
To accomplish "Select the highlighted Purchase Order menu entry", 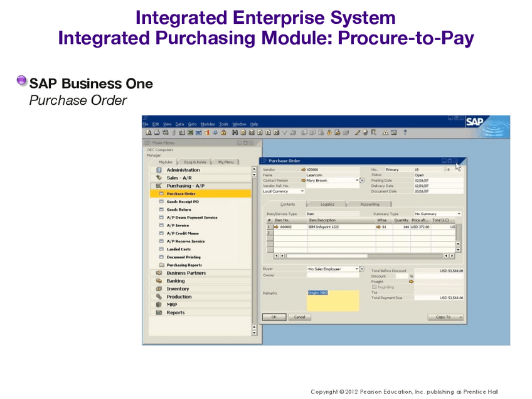I will (x=201, y=194).
